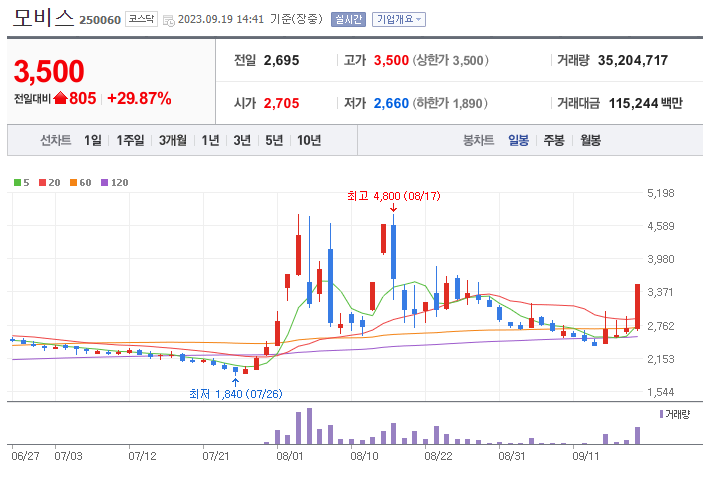Select the 1년 line chart tab
This screenshot has width=703, height=479.
[x=210, y=140]
